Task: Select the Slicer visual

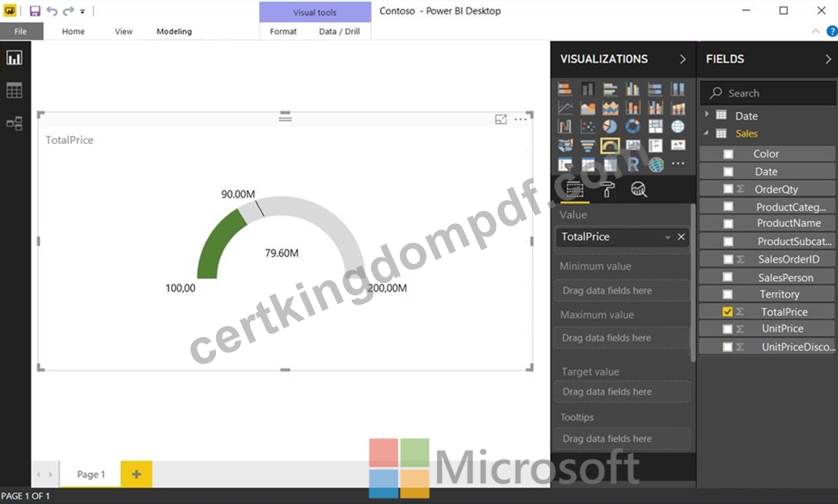Action: tap(565, 164)
